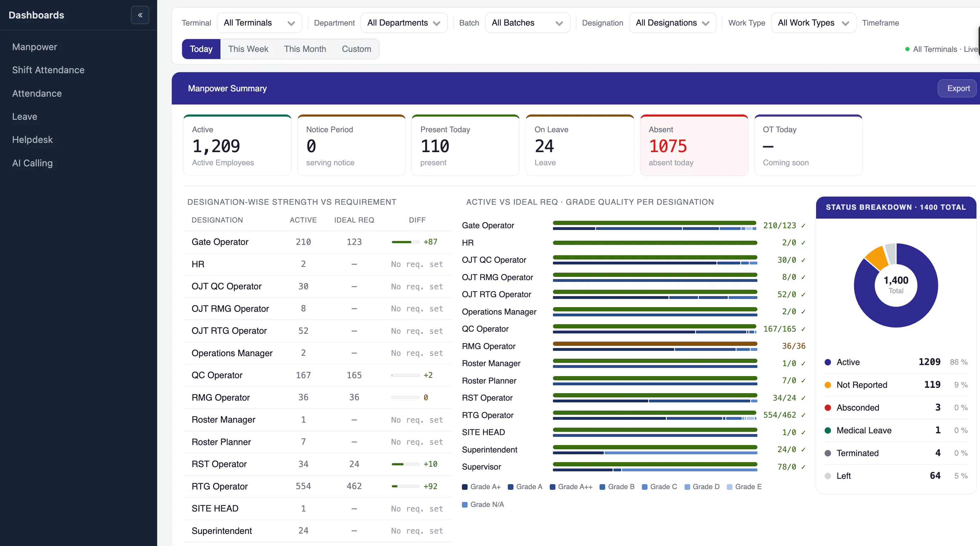Click the Supervisor 78/0 grade bar

(655, 467)
